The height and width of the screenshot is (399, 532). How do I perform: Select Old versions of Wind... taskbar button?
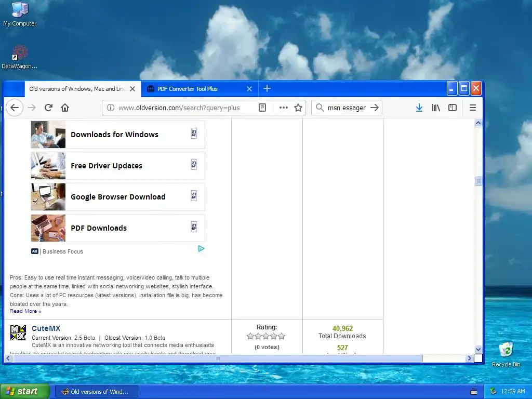(96, 392)
